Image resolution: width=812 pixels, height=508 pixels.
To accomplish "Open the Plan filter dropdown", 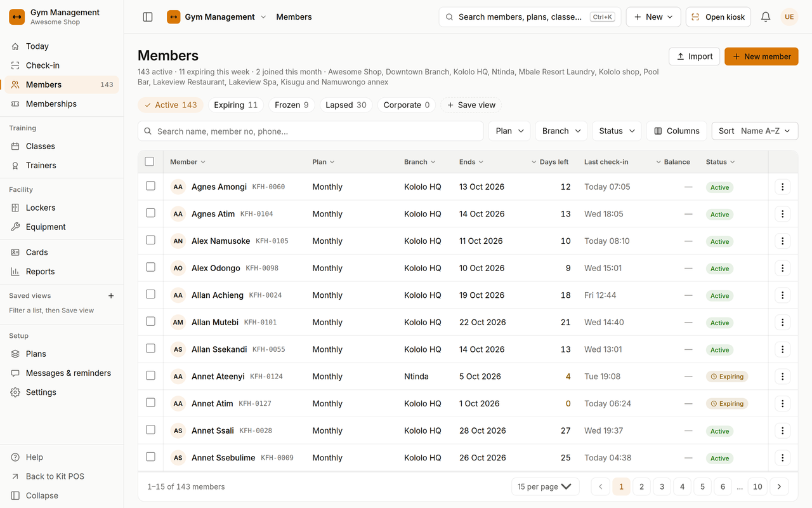I will coord(509,131).
